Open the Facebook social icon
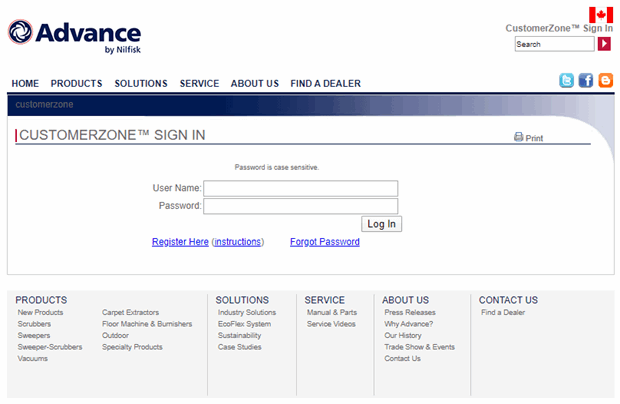The width and height of the screenshot is (620, 404). pyautogui.click(x=586, y=80)
